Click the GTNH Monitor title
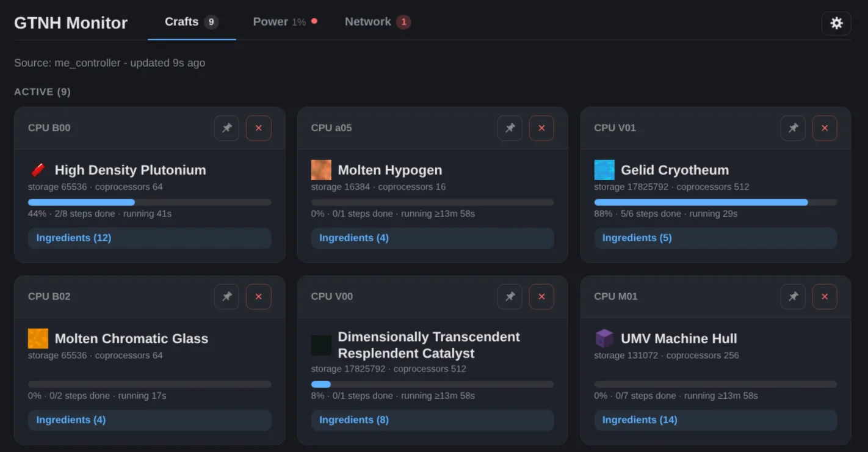868x452 pixels. tap(71, 23)
